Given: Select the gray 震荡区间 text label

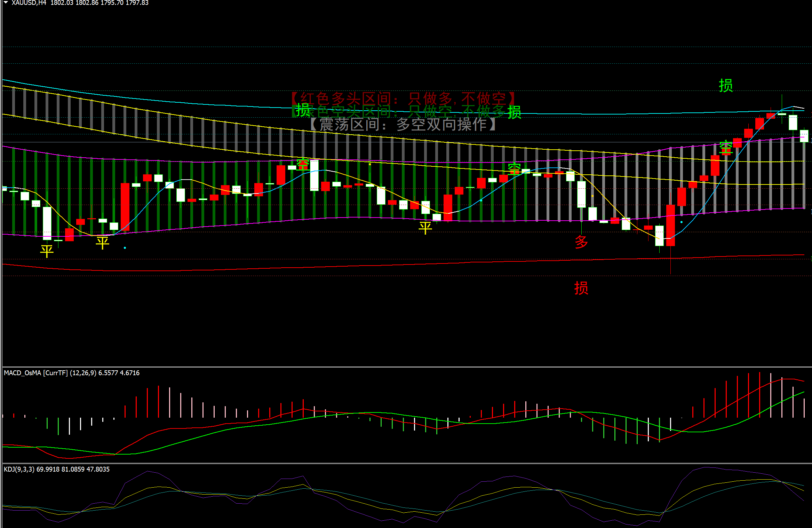Looking at the screenshot, I should click(403, 124).
